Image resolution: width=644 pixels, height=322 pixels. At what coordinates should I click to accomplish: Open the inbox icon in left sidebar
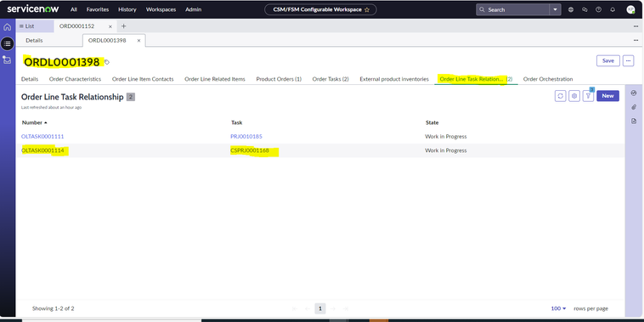coord(8,59)
